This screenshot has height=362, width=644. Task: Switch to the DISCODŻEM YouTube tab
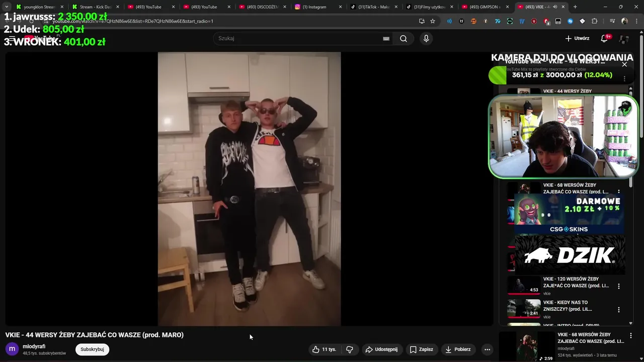click(262, 7)
